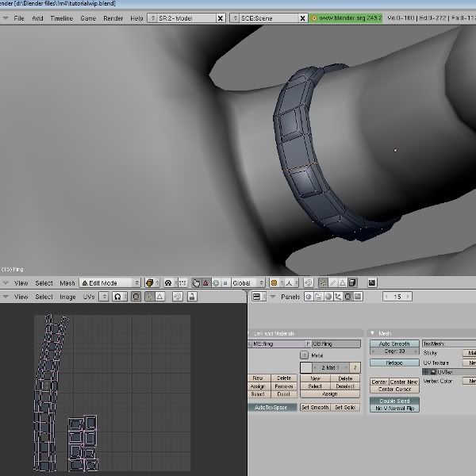The height and width of the screenshot is (476, 476).
Task: Open Object context in buttons window
Action: [338, 297]
